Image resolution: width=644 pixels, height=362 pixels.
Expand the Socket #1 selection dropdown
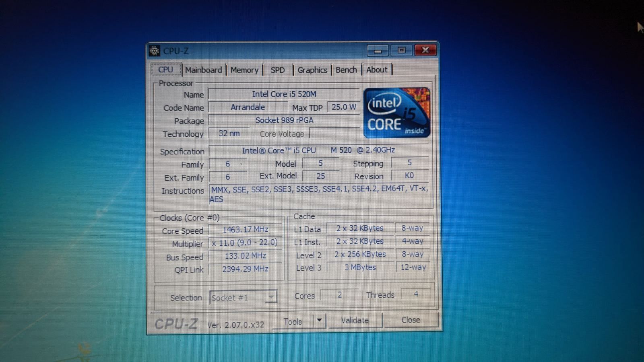pyautogui.click(x=271, y=297)
